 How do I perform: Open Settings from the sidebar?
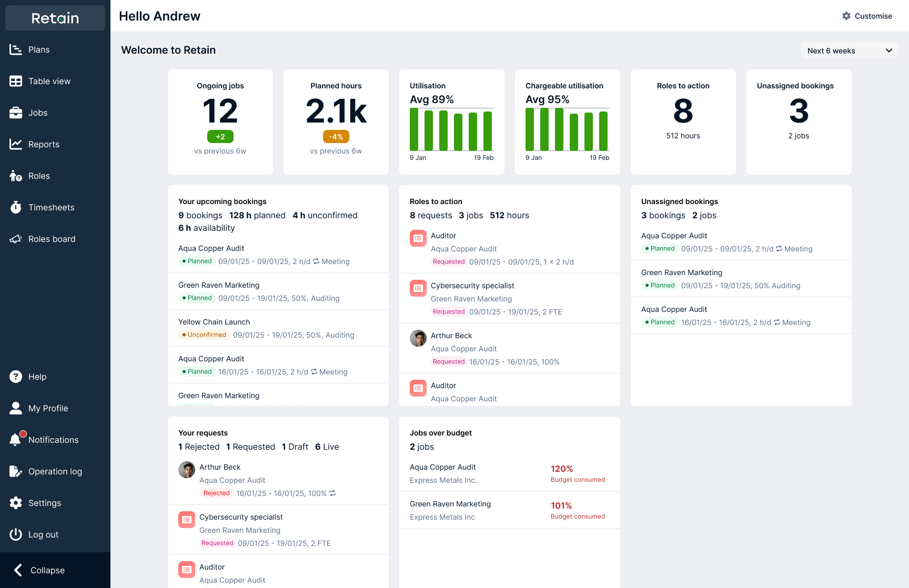(45, 503)
